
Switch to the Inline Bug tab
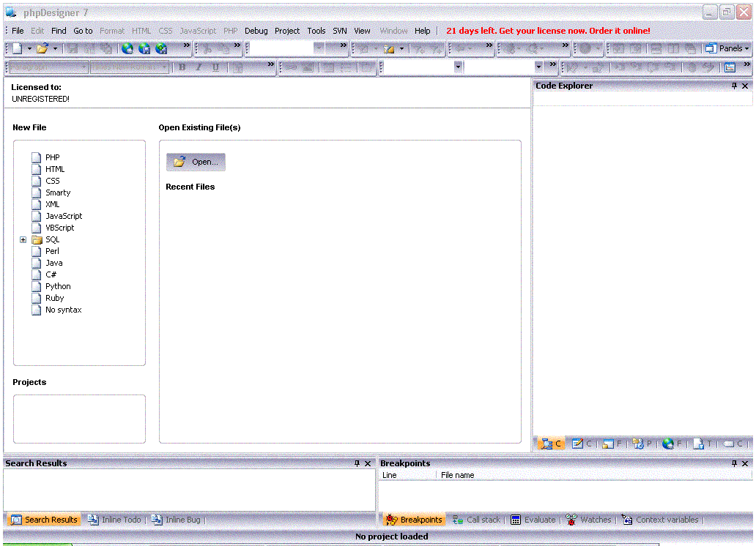point(176,520)
